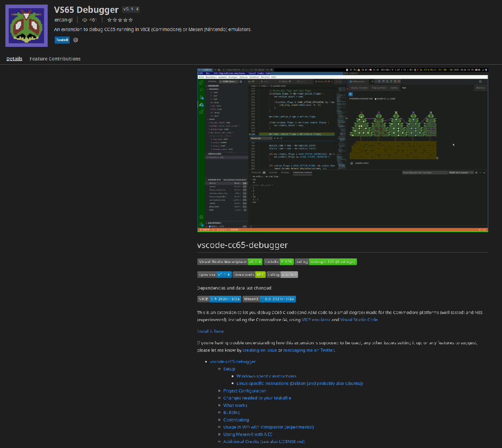The image size is (502, 448).
Task: Jump to Project Configuration section
Action: click(x=245, y=391)
